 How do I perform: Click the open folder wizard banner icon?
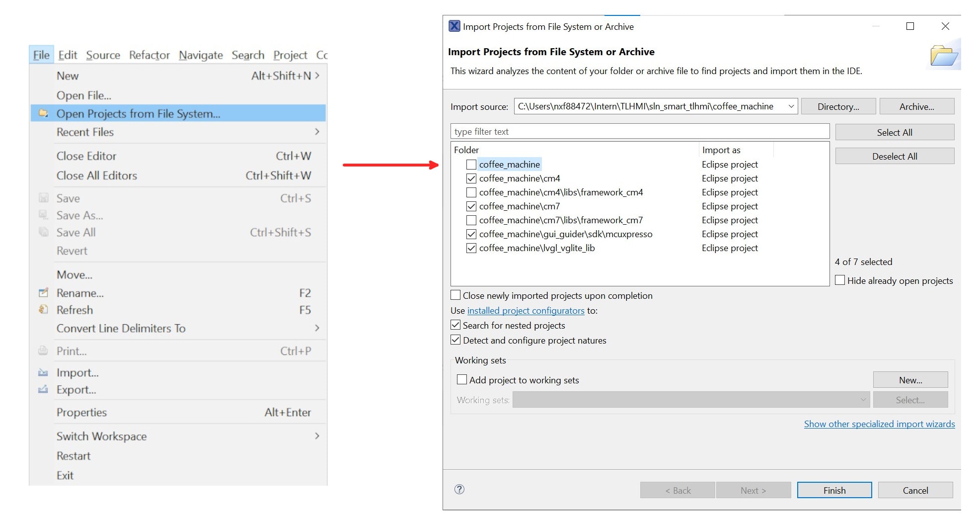point(943,55)
